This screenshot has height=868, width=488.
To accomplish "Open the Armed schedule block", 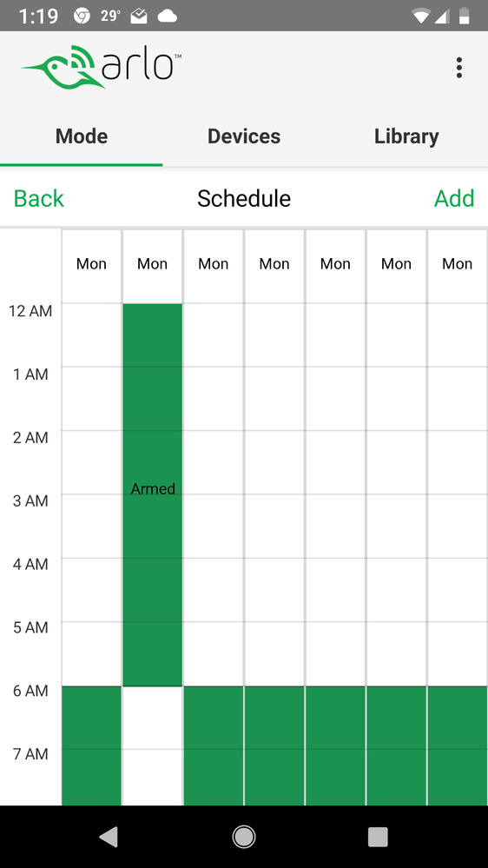I will [x=153, y=495].
